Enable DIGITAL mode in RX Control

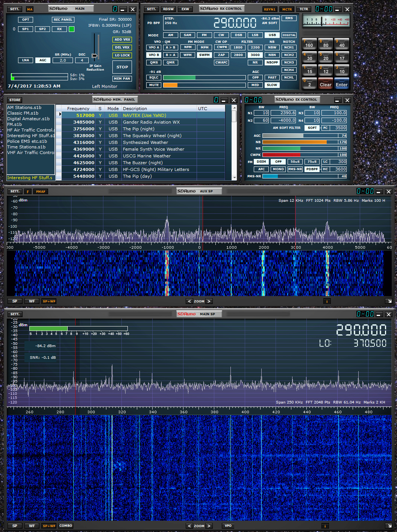[289, 35]
